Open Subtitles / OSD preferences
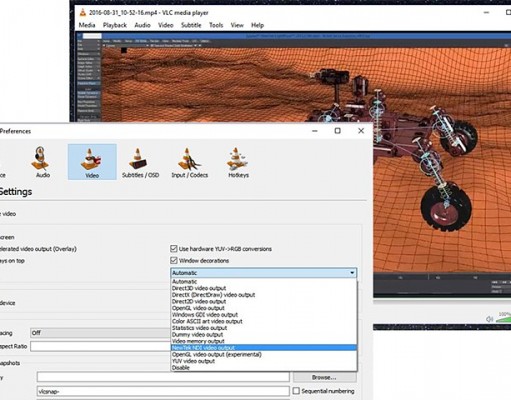511x400 pixels. click(x=140, y=162)
